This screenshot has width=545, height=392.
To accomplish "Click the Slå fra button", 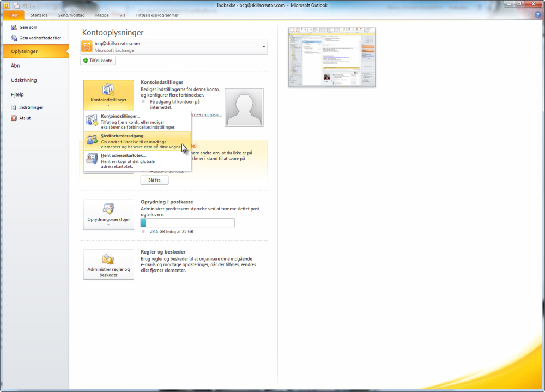I will pos(154,180).
